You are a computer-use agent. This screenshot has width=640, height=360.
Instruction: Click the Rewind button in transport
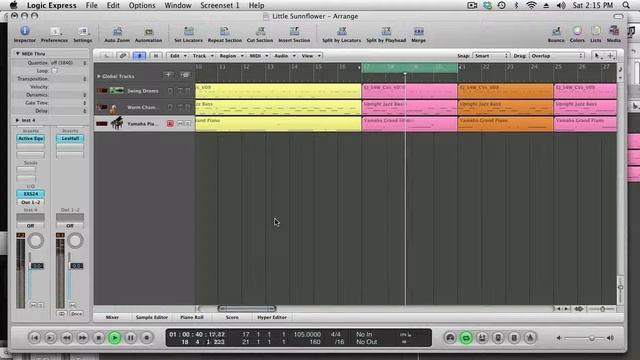point(67,338)
